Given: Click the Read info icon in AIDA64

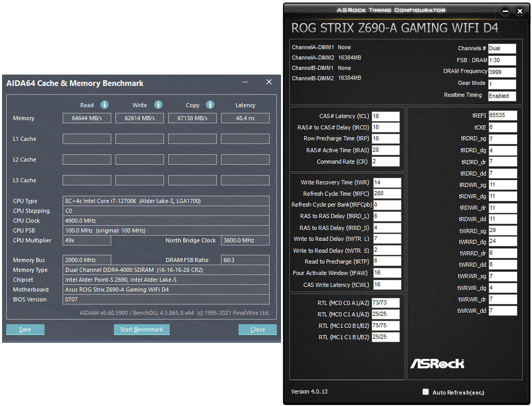Looking at the screenshot, I should pyautogui.click(x=105, y=105).
